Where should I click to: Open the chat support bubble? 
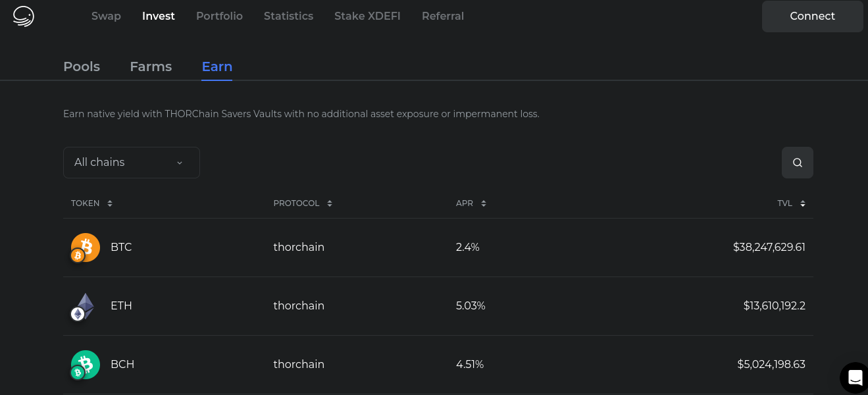[x=855, y=377]
